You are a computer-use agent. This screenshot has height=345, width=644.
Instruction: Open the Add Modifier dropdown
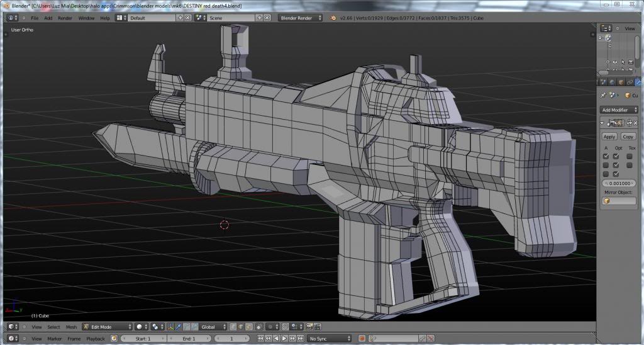click(619, 110)
